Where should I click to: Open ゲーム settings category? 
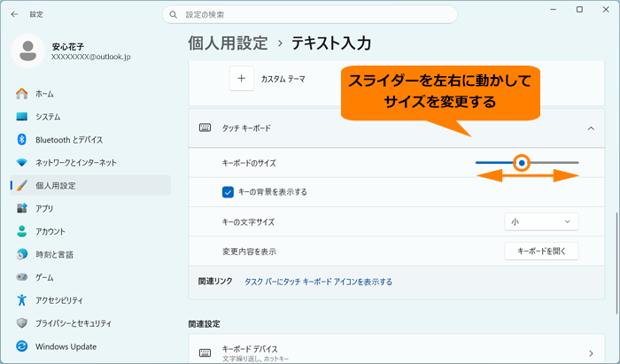tap(90, 277)
